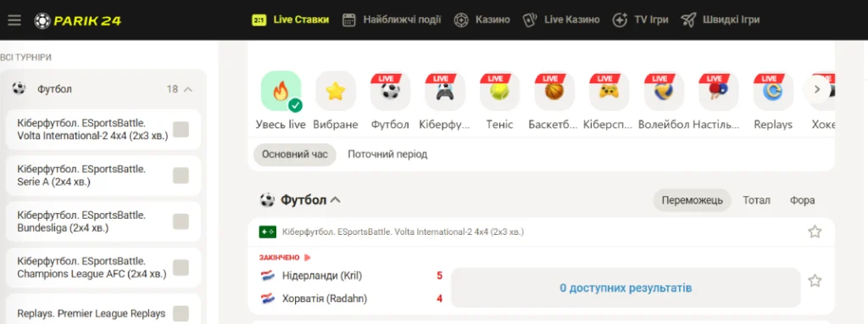Click the Швидкі Ігри rocket icon
This screenshot has height=324, width=868.
(x=688, y=20)
